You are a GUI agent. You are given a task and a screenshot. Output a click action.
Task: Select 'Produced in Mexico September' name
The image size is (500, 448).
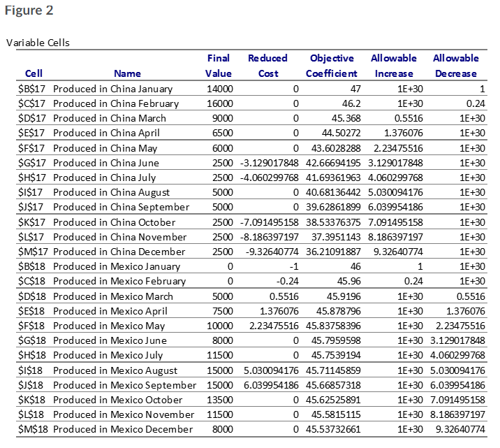(x=125, y=385)
